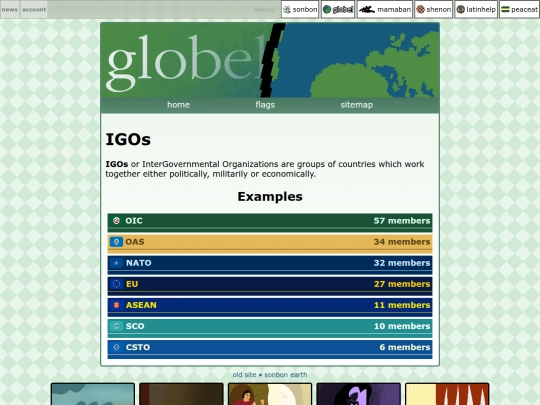The width and height of the screenshot is (540, 405).
Task: Click the '10 members' text
Action: click(402, 326)
